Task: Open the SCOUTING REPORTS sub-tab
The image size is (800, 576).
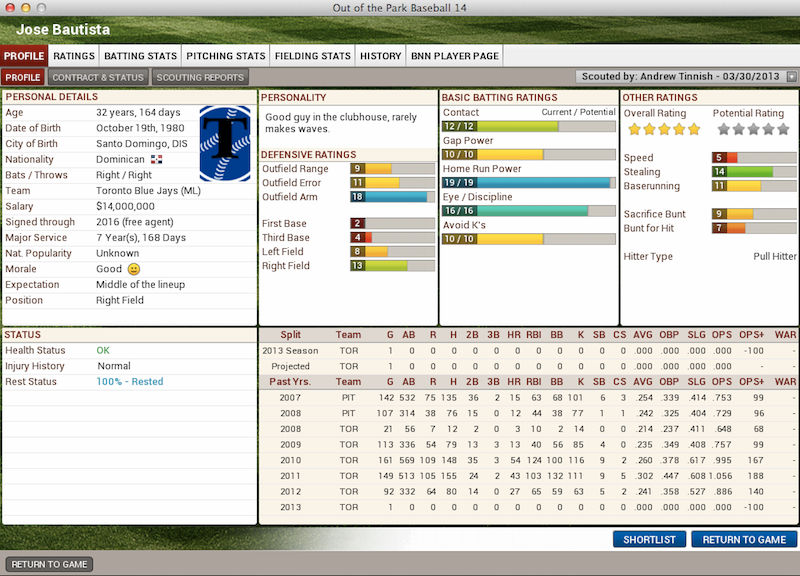Action: pos(200,77)
